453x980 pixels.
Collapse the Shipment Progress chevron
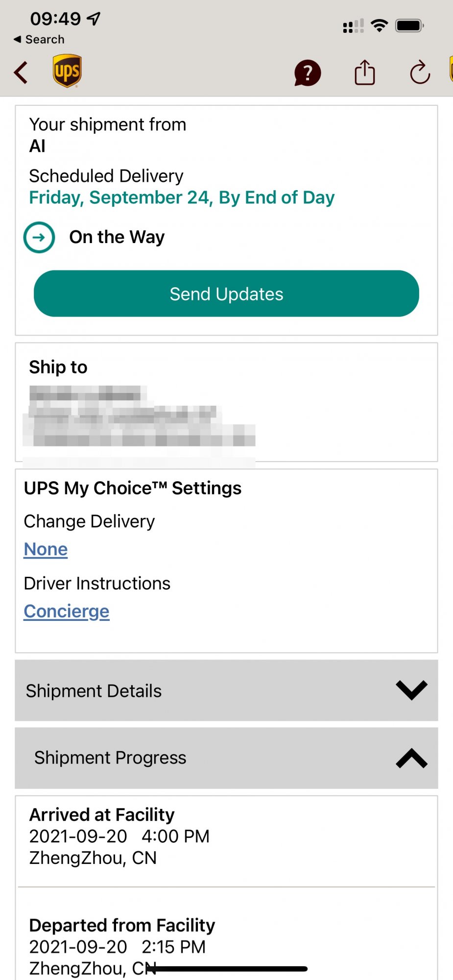pos(411,758)
